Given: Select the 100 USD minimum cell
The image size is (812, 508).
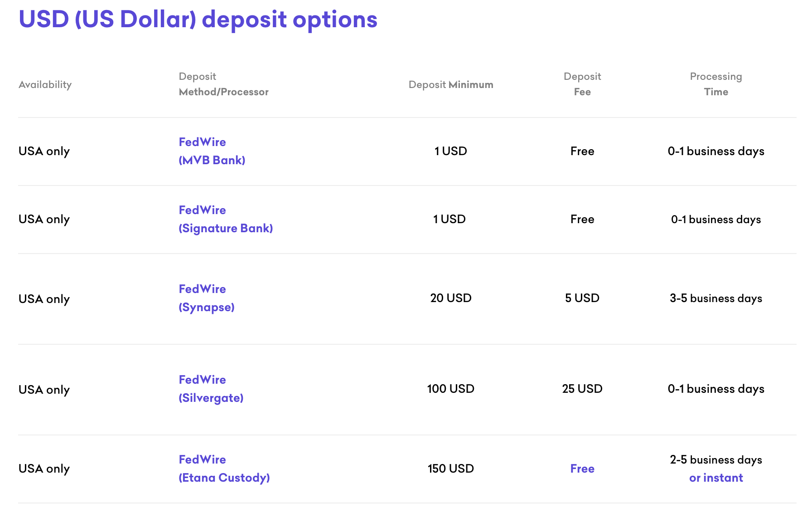Looking at the screenshot, I should [x=451, y=389].
